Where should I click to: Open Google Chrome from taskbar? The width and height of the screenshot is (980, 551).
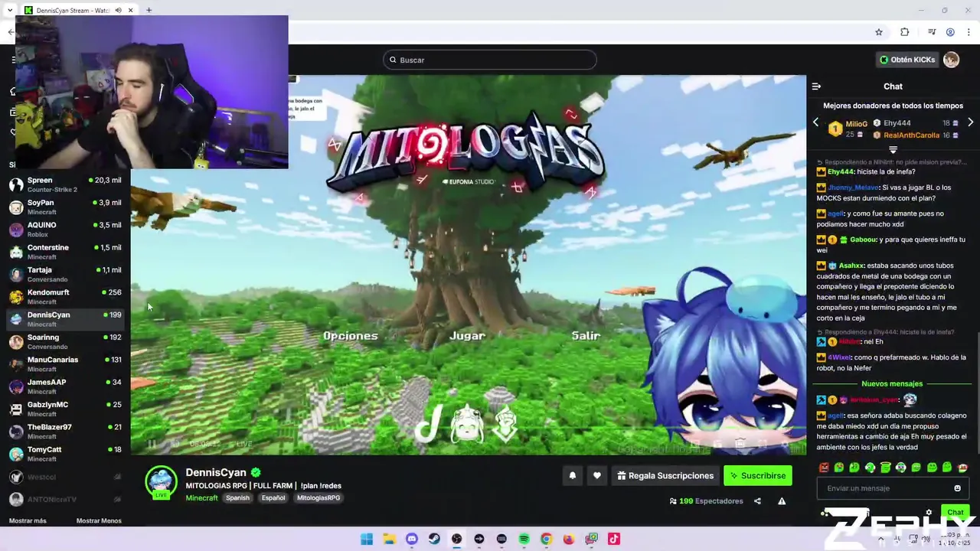click(546, 539)
